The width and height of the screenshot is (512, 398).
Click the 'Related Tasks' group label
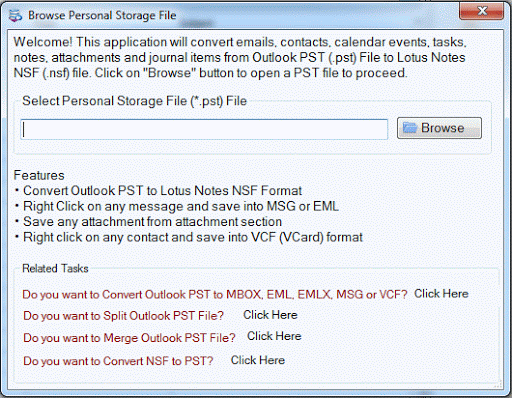coord(55,268)
